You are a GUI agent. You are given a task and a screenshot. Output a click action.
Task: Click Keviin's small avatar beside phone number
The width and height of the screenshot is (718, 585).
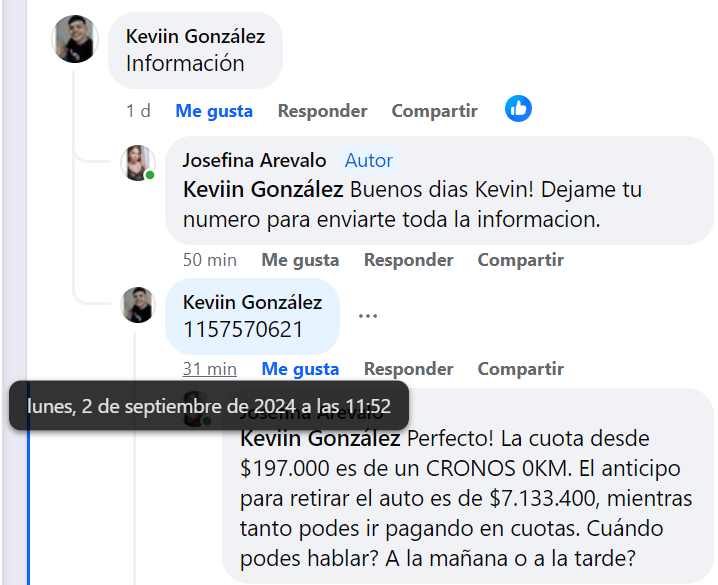pyautogui.click(x=138, y=304)
